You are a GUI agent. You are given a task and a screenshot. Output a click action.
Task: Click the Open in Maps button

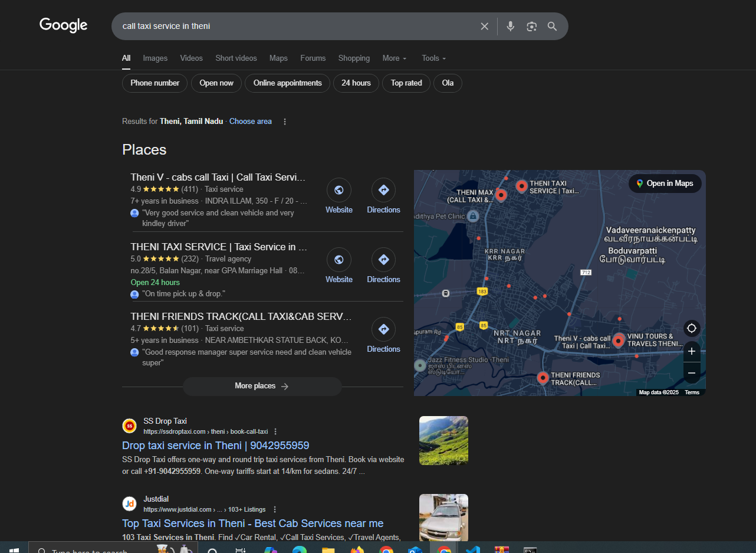pyautogui.click(x=665, y=184)
